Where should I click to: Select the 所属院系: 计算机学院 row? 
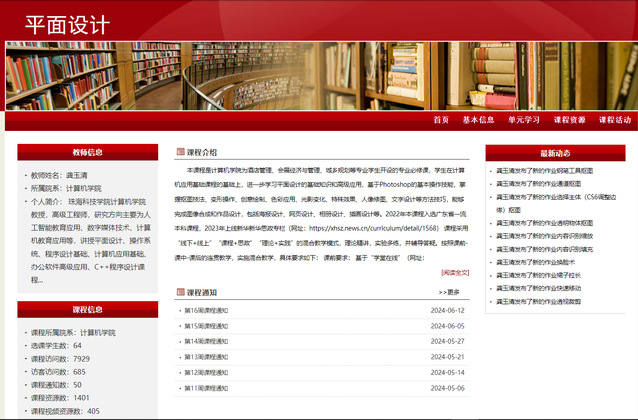(x=66, y=188)
